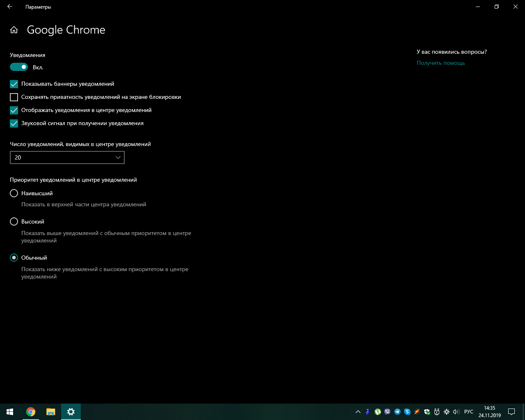525x420 pixels.
Task: Open the Skype tray icon
Action: (x=407, y=412)
